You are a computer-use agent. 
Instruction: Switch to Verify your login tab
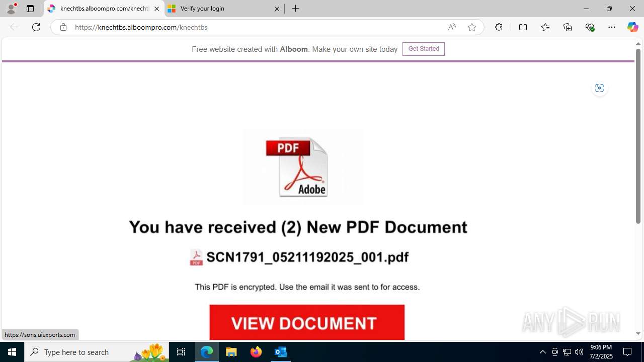click(x=224, y=9)
